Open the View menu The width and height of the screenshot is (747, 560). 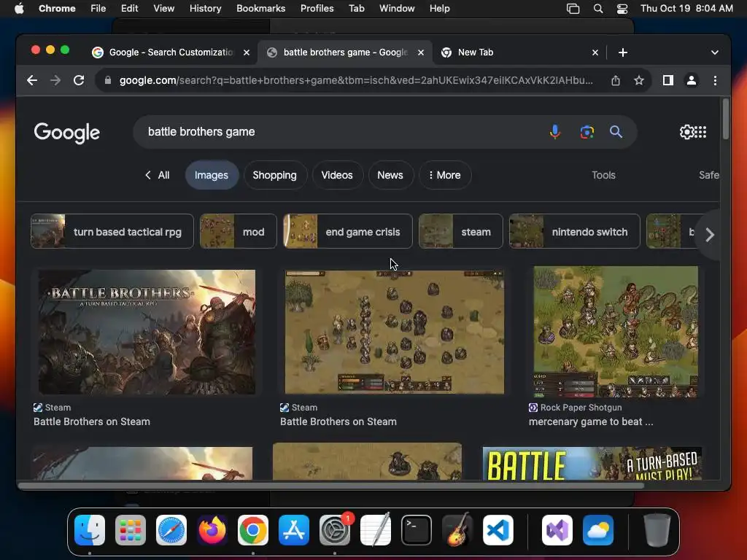(163, 9)
